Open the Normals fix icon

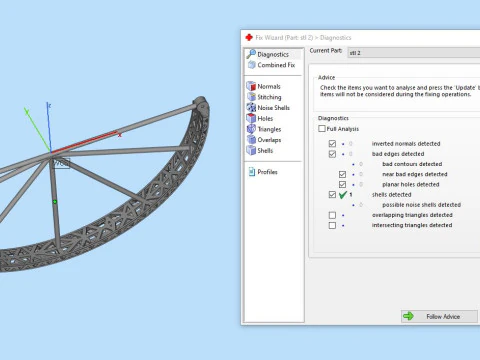click(x=251, y=86)
